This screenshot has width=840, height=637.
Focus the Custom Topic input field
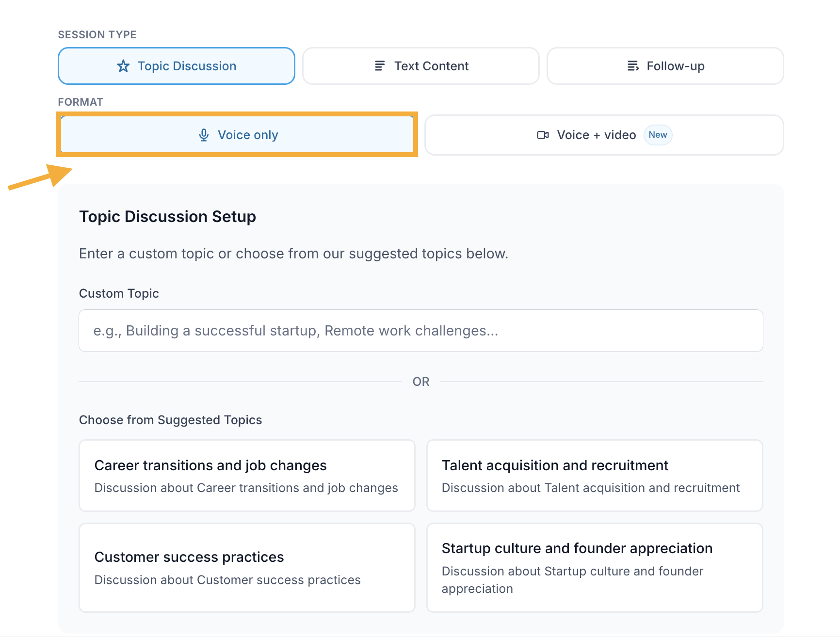coord(421,331)
